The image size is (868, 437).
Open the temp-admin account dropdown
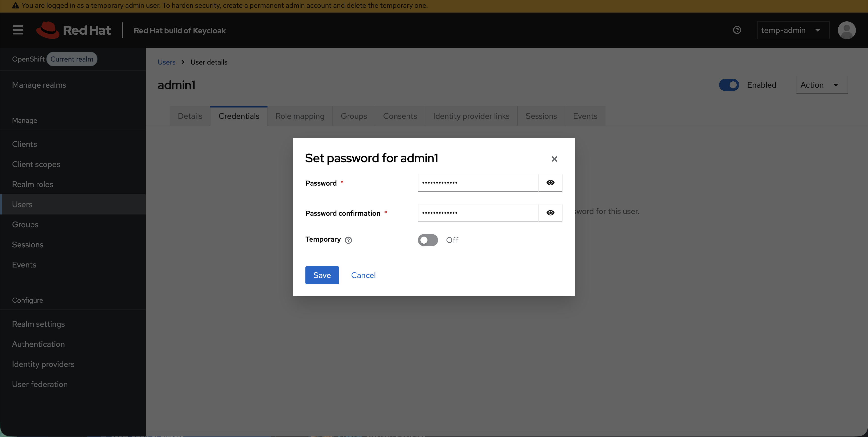pos(793,30)
